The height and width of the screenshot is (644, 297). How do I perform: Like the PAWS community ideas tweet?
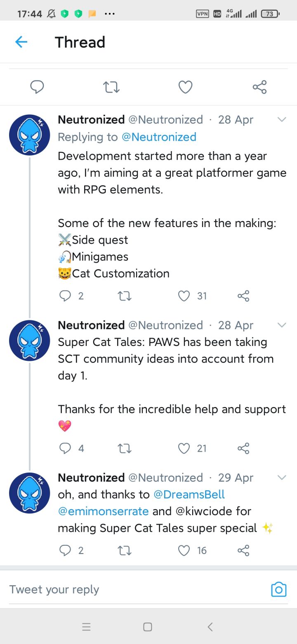click(184, 448)
